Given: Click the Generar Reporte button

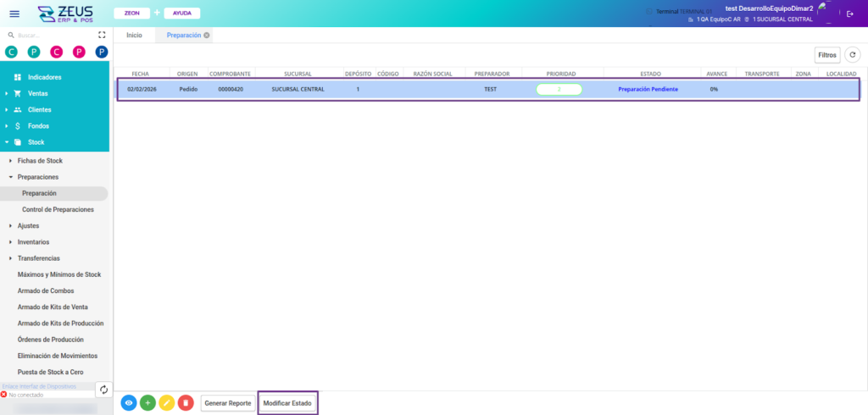Looking at the screenshot, I should (228, 403).
